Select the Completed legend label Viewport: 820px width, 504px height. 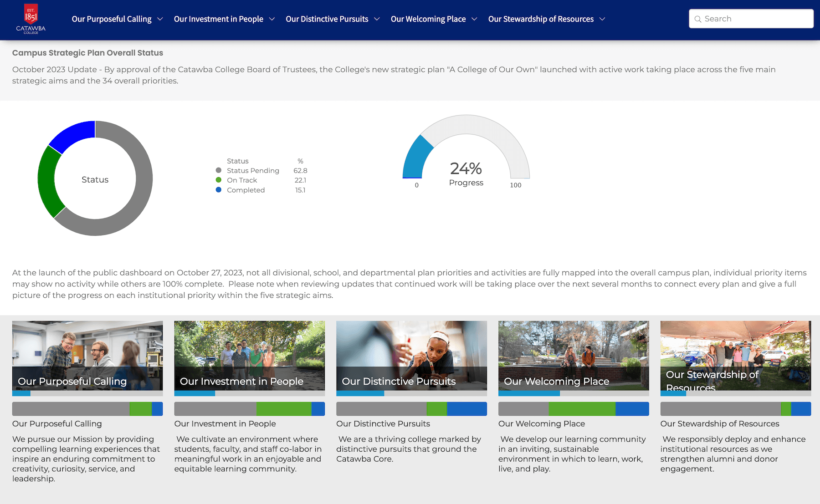click(x=246, y=190)
